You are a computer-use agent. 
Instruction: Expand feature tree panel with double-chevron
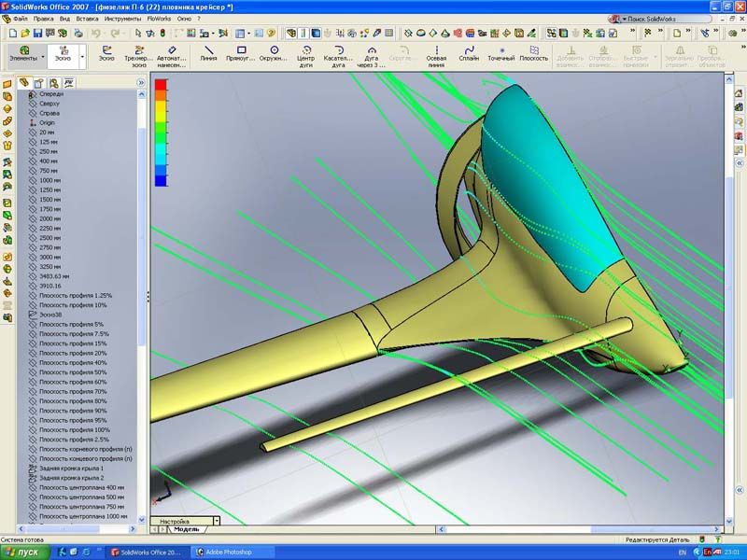141,82
